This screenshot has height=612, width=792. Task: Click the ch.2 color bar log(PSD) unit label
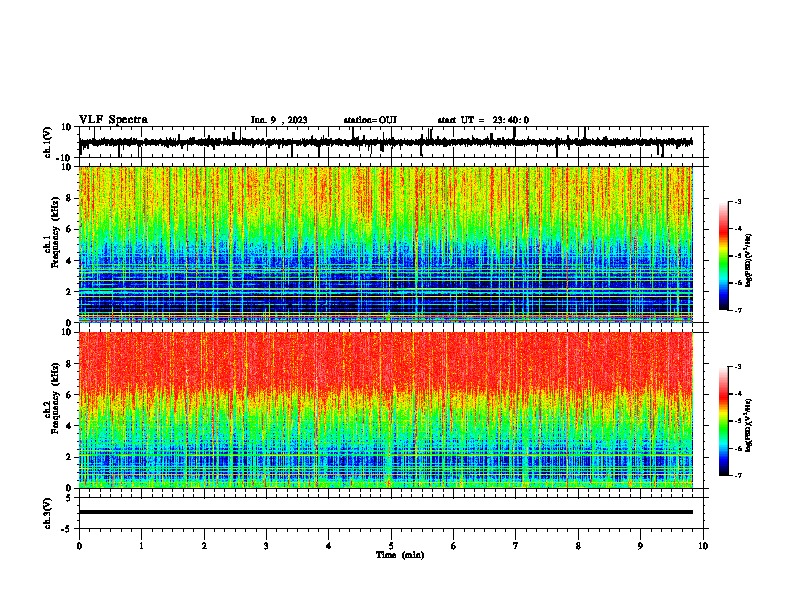[x=748, y=425]
